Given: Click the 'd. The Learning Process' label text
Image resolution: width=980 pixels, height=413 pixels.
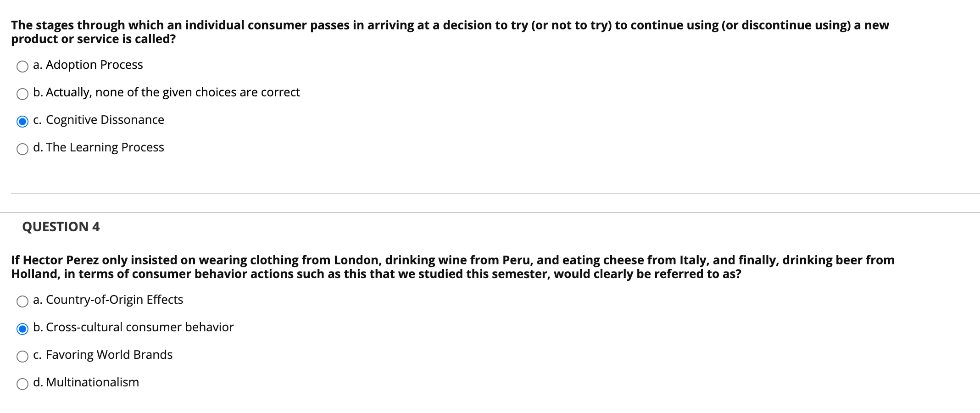Looking at the screenshot, I should (x=105, y=148).
